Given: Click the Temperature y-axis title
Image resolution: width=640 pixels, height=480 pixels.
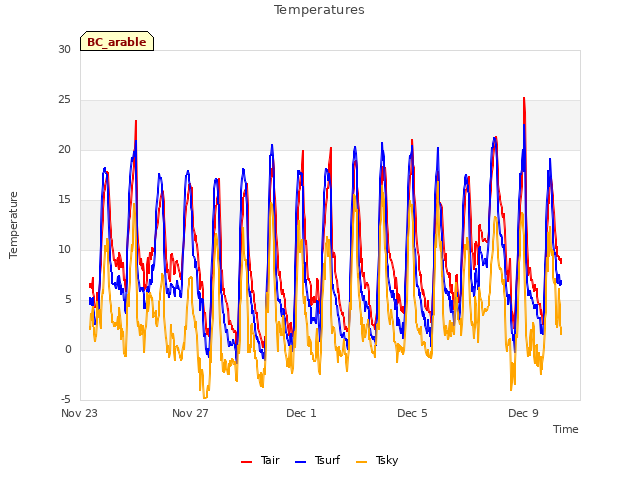Looking at the screenshot, I should pyautogui.click(x=13, y=225).
